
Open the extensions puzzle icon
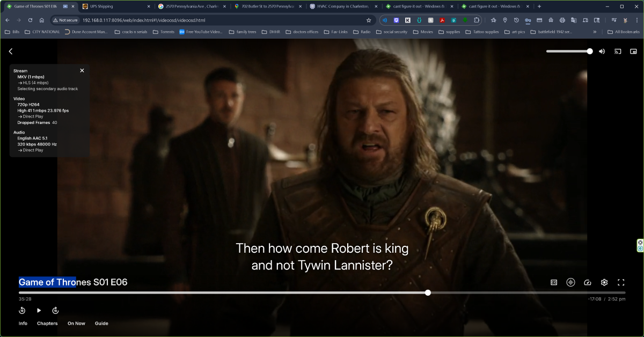476,20
